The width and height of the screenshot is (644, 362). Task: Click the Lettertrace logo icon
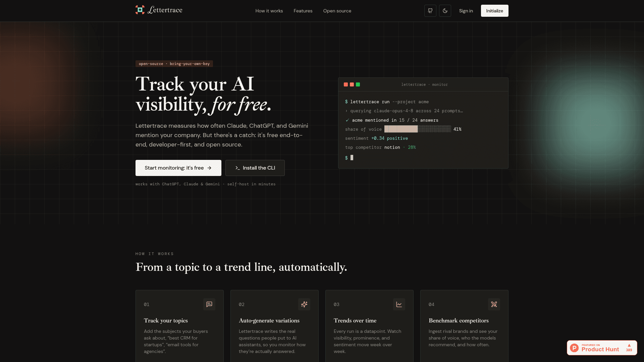pos(140,10)
